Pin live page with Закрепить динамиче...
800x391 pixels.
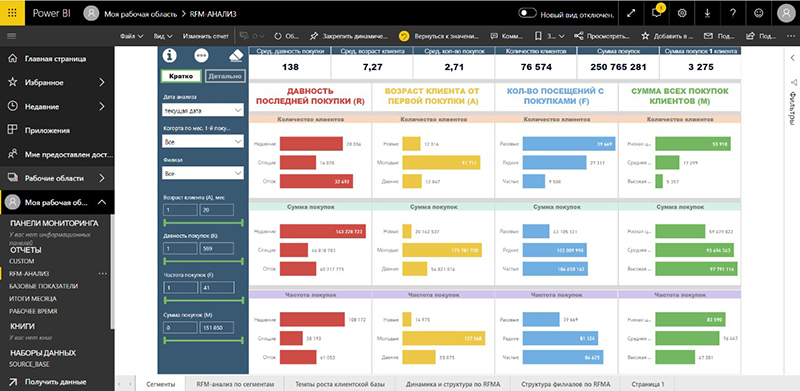(348, 36)
